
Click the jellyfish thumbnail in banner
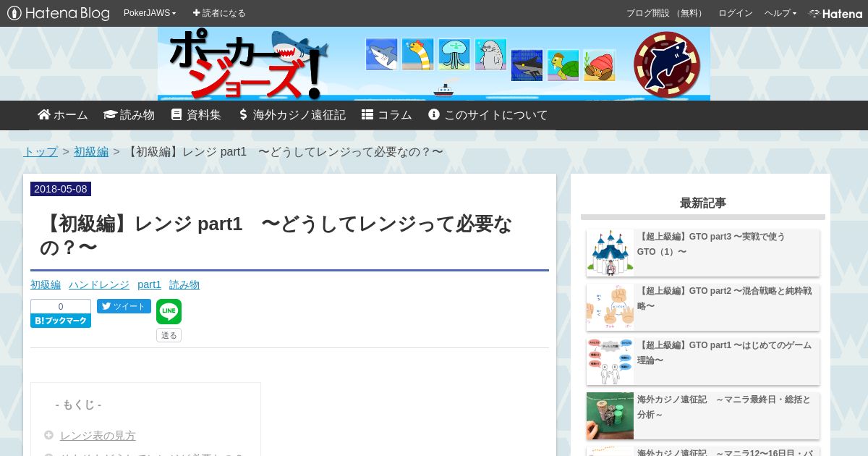[x=454, y=54]
